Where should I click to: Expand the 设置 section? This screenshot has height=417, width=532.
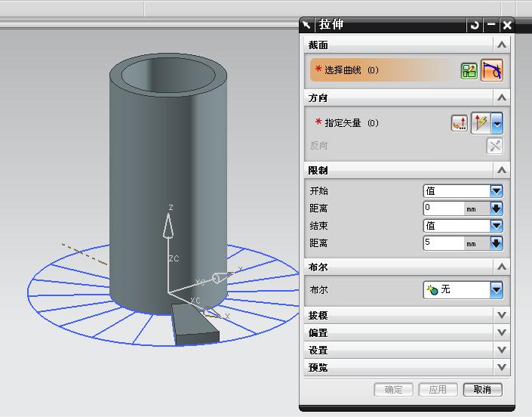point(502,350)
